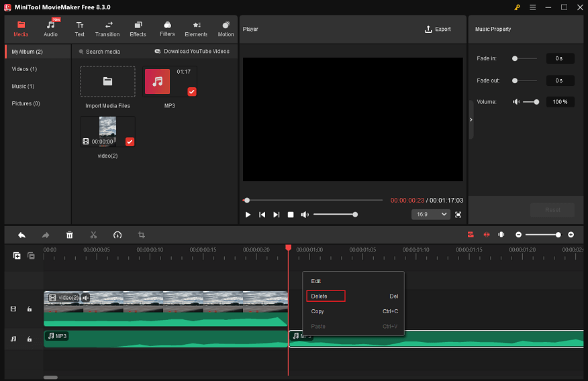
Task: Select Pictures (0) category
Action: tap(26, 103)
